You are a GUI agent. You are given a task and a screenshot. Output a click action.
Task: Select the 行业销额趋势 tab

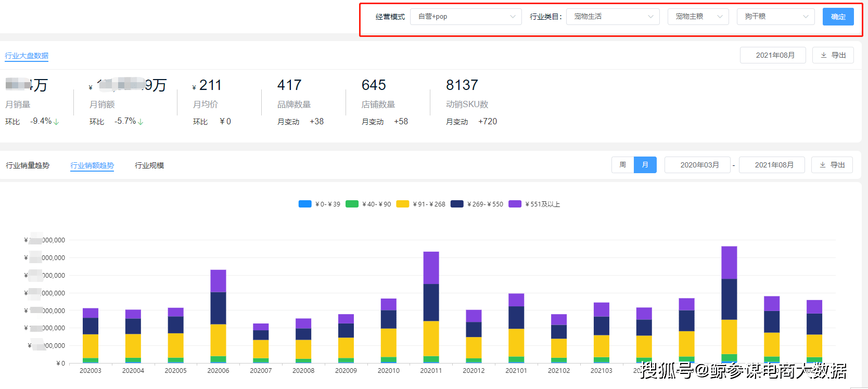[92, 165]
